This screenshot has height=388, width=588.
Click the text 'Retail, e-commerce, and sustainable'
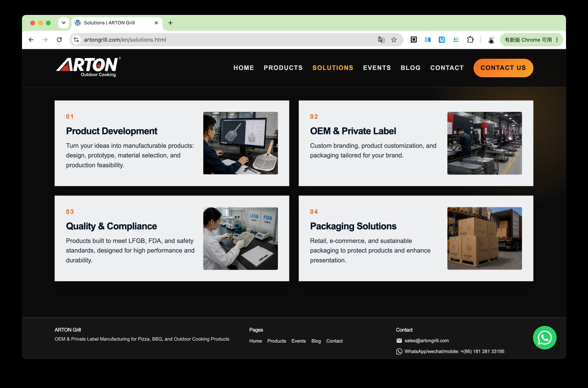click(361, 241)
